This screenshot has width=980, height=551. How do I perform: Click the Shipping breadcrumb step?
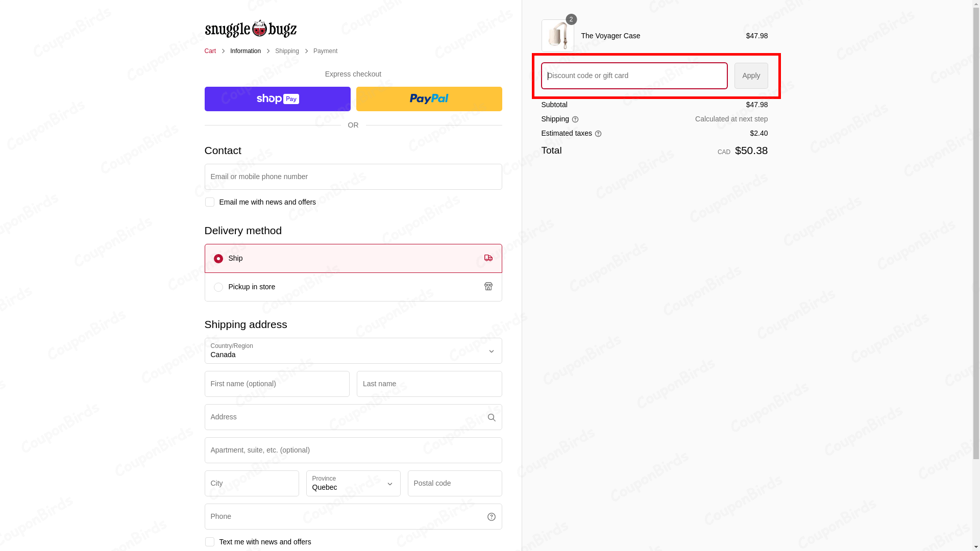point(287,51)
